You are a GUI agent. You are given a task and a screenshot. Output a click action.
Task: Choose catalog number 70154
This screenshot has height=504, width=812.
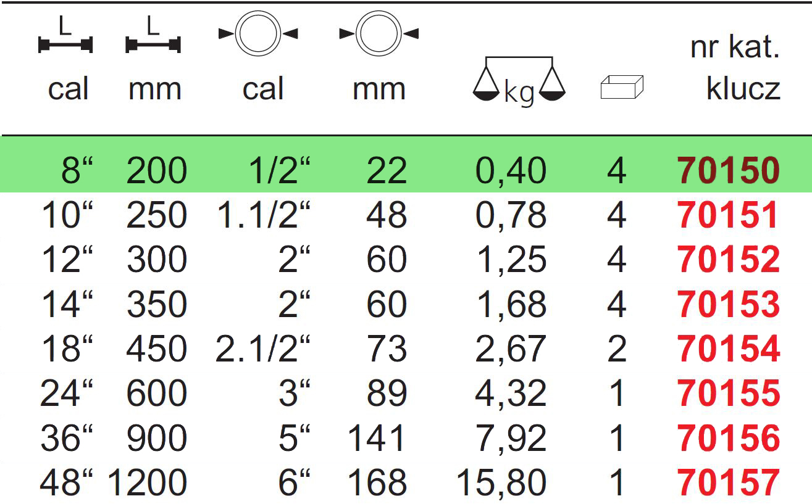(x=729, y=349)
